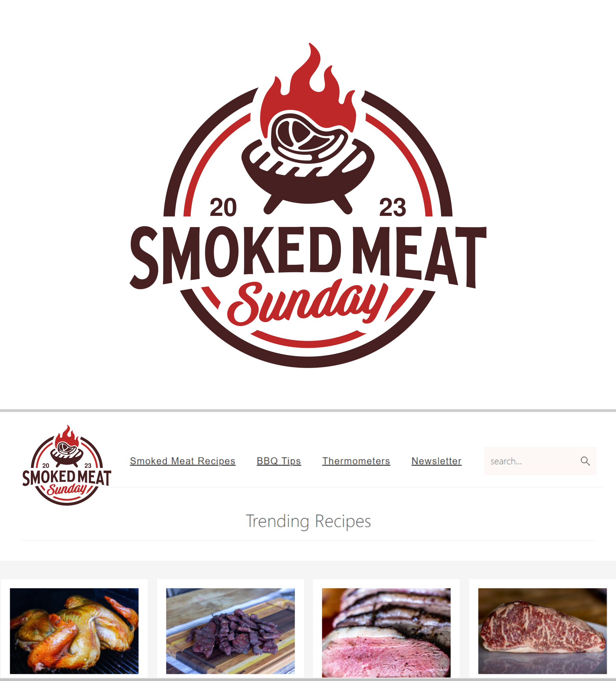This screenshot has width=616, height=681.
Task: Click the small Smoked Meat Sunday header logo
Action: (x=67, y=465)
